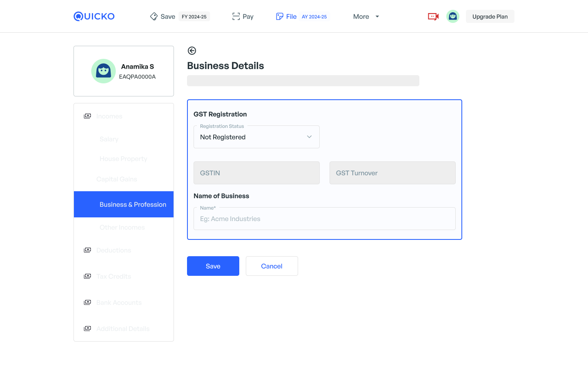Click the File document icon
This screenshot has height=389, width=588.
tap(280, 16)
